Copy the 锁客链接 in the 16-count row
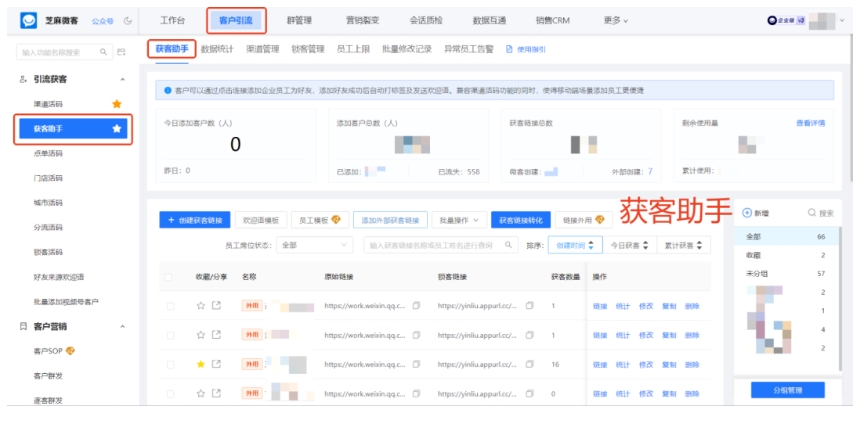The image size is (864, 422). coord(530,364)
